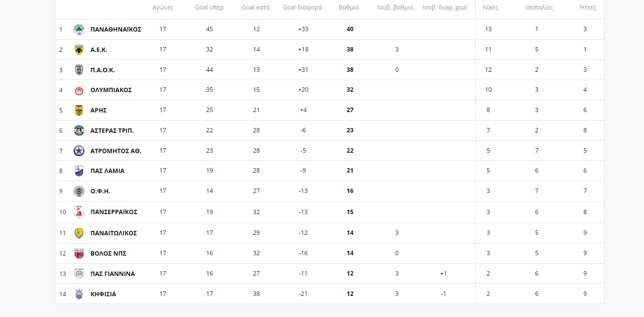Click the ΠΑΝΑΙΤΩΛΙΚΟΣ yellow crest

79,233
